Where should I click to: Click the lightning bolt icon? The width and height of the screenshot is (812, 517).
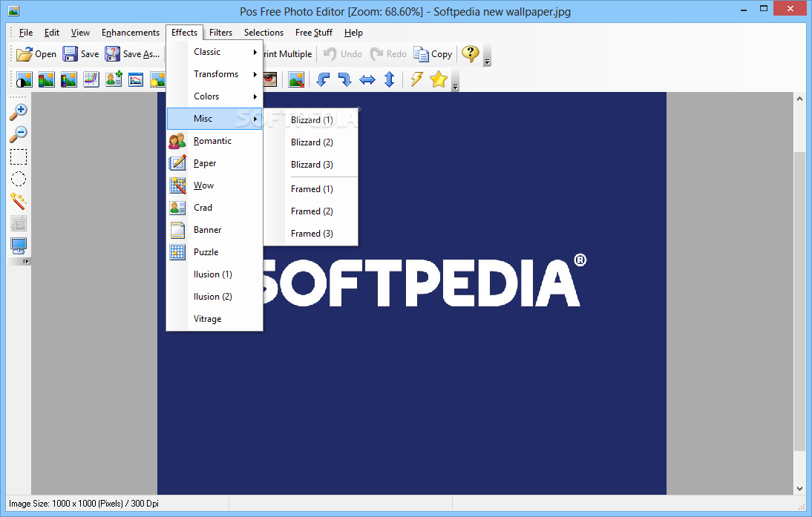(x=416, y=79)
